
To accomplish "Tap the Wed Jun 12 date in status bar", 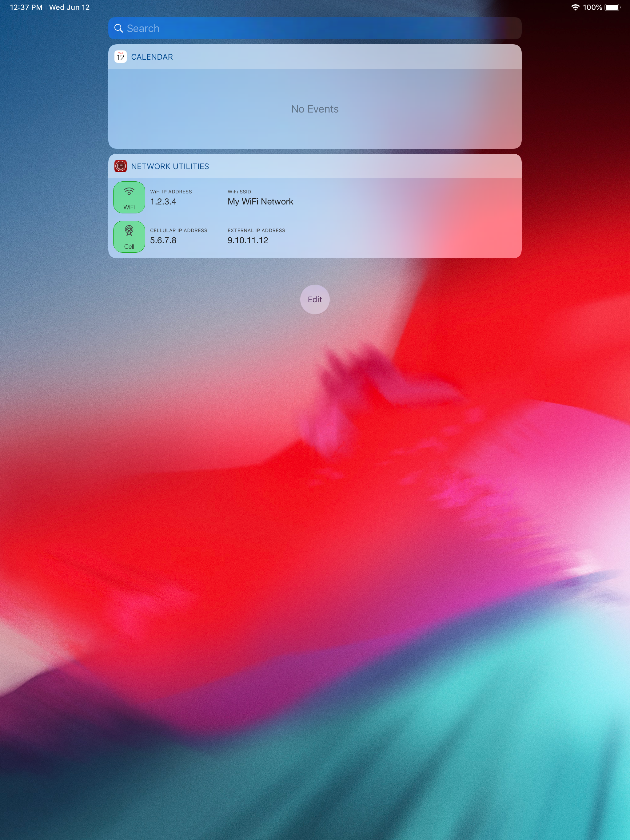I will pyautogui.click(x=69, y=7).
